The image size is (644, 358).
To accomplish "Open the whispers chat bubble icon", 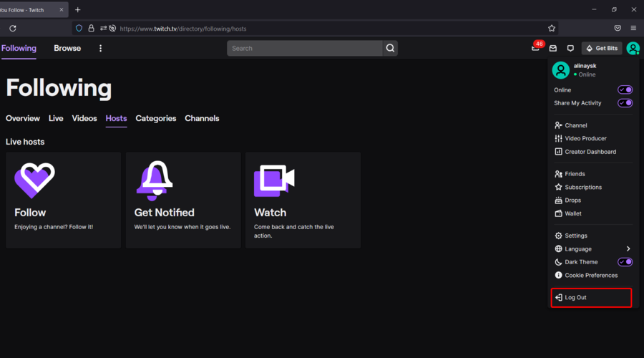I will click(570, 48).
